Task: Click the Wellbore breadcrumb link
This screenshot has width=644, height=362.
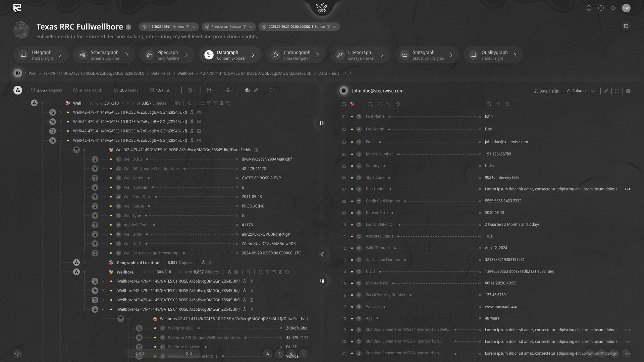Action: [x=185, y=73]
